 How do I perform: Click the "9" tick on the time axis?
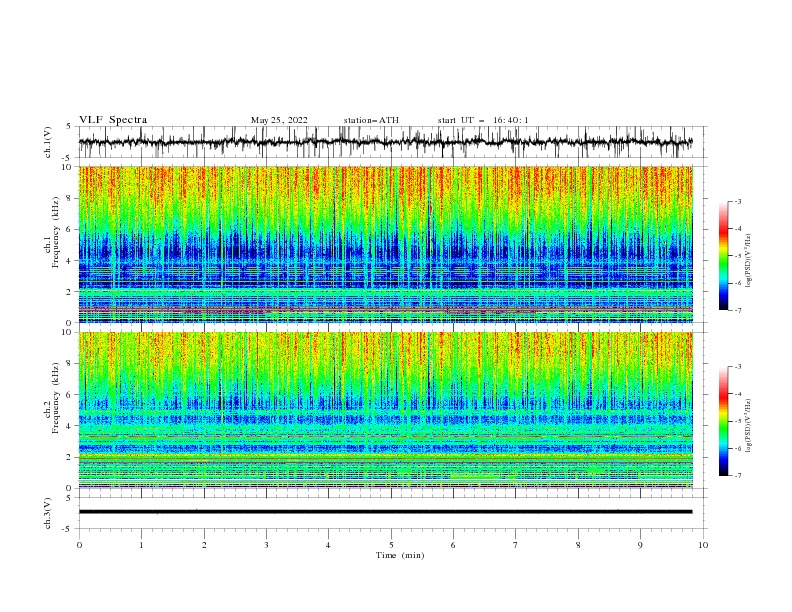coord(640,545)
